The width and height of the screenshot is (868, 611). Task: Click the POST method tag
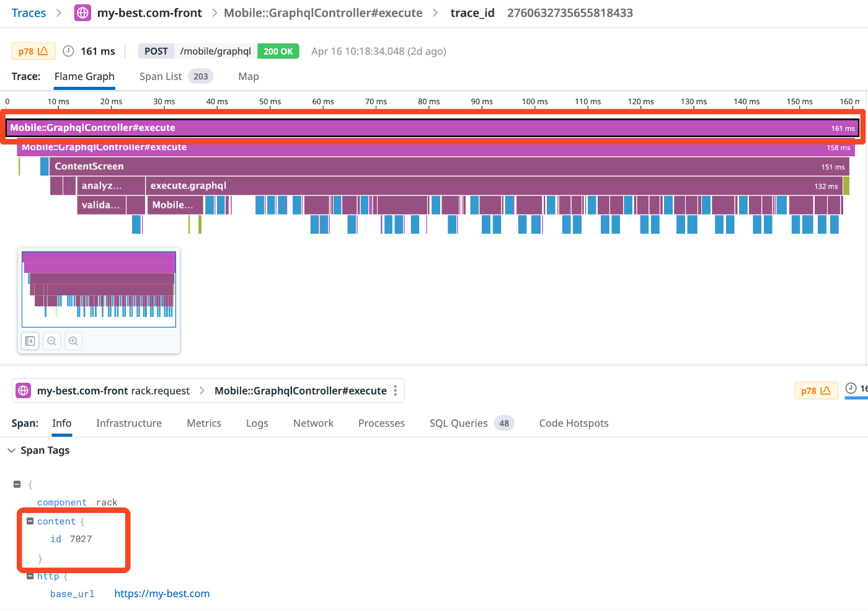click(x=156, y=51)
